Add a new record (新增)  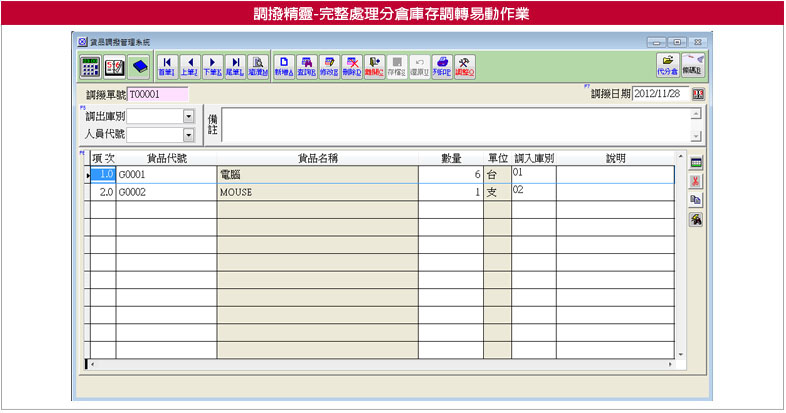284,66
